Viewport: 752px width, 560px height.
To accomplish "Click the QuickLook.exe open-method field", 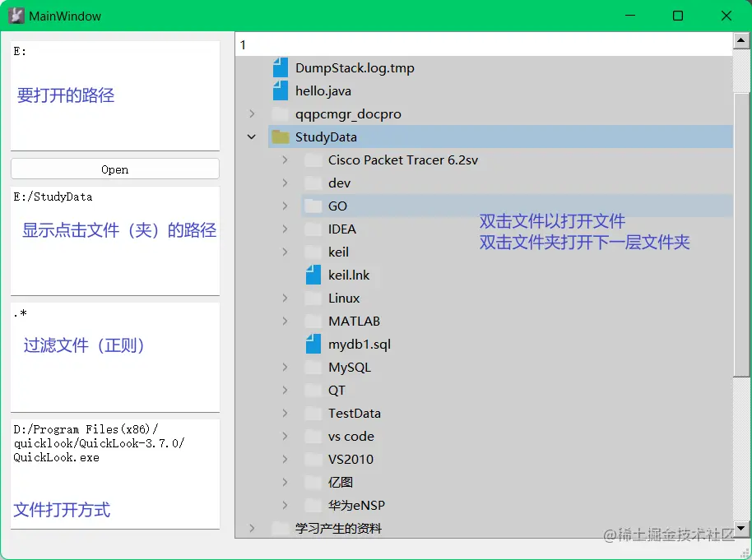I will tap(115, 474).
